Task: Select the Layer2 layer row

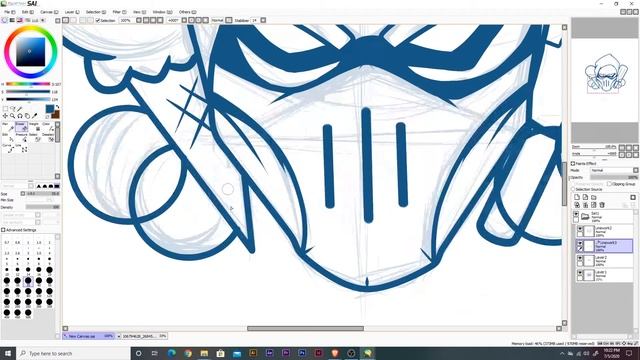Action: click(x=604, y=260)
